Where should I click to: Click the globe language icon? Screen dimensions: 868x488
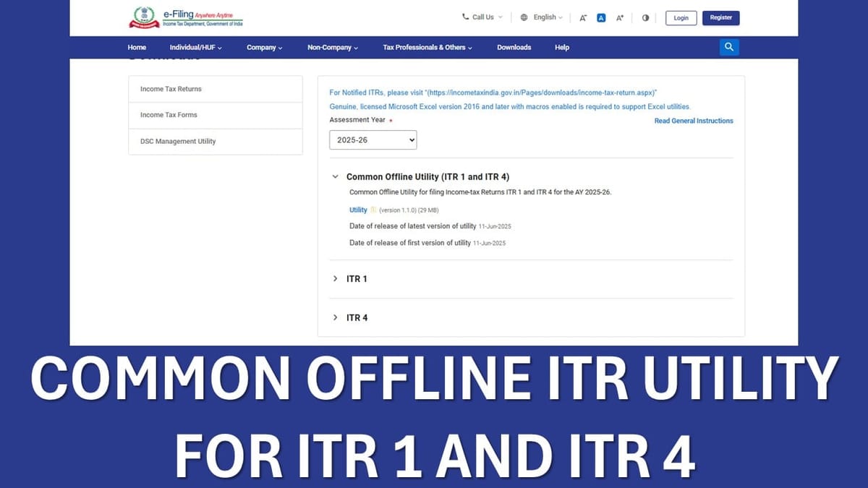523,17
